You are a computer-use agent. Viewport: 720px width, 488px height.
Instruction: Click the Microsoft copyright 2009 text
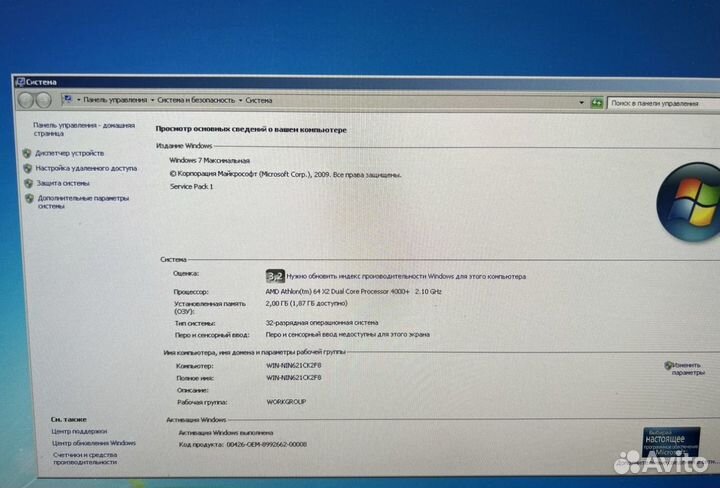point(285,174)
